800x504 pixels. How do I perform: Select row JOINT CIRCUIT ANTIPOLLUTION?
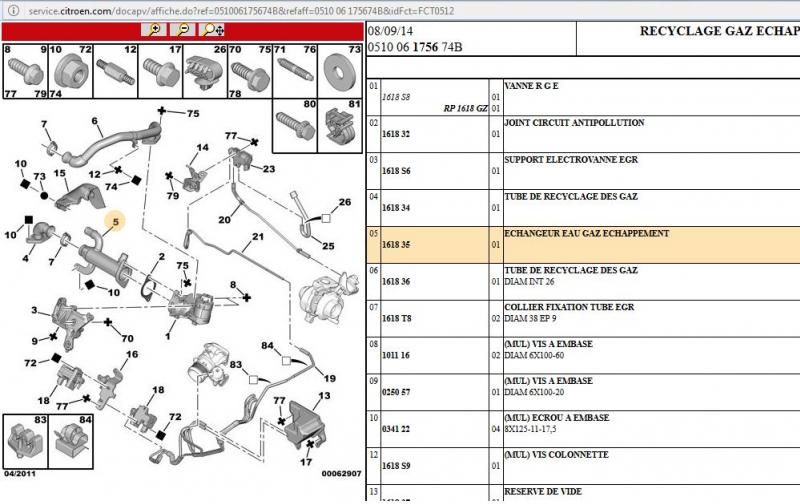click(583, 134)
